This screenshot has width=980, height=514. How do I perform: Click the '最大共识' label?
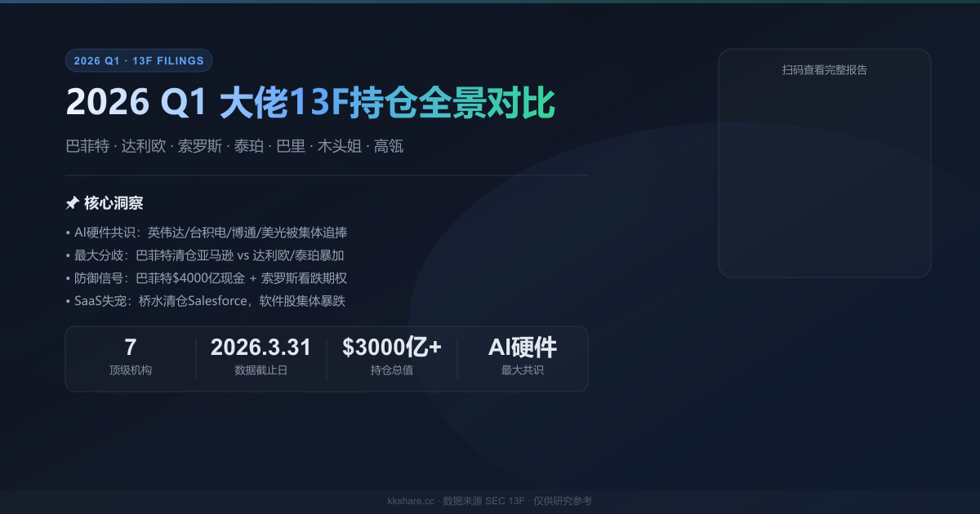523,370
